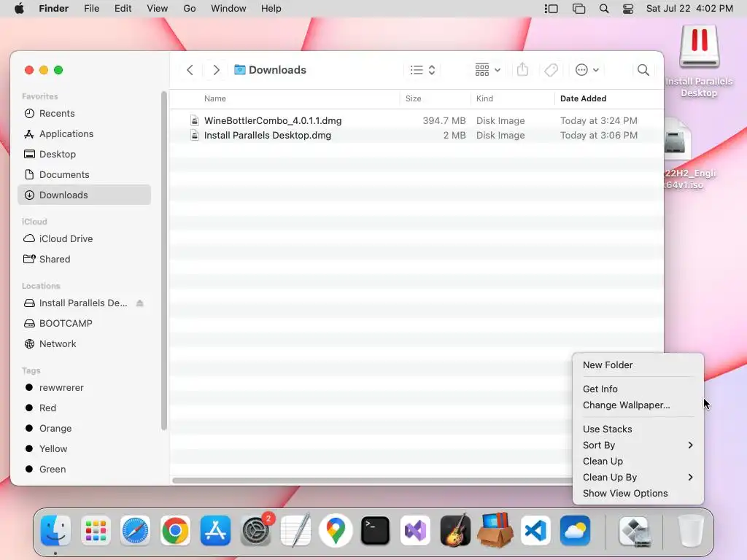Select Install Parallels Desktop.dmg file
This screenshot has height=560, width=747.
click(417, 135)
